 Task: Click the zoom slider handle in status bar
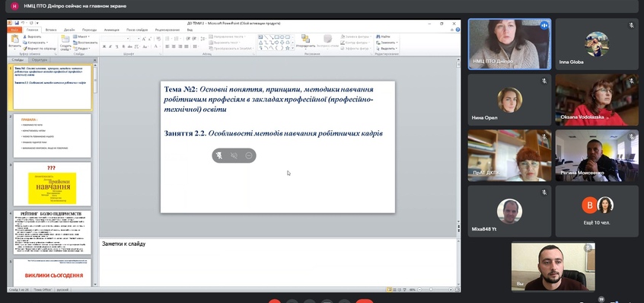(x=432, y=289)
